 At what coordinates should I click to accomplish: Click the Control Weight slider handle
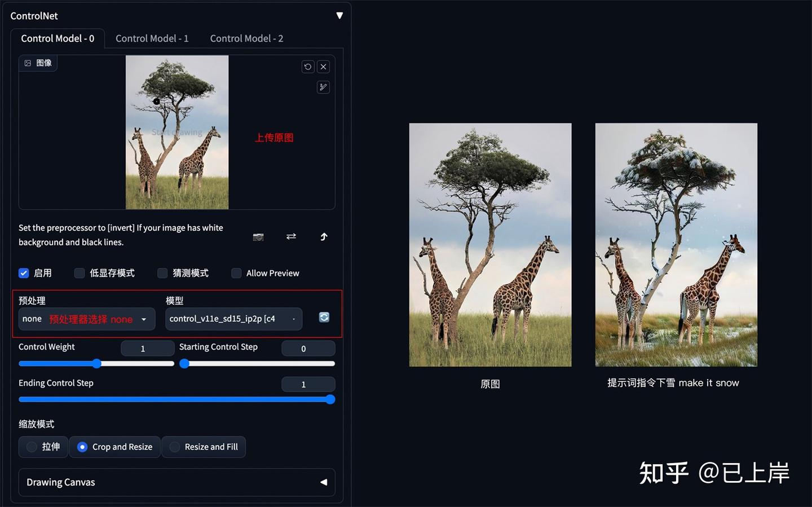[96, 364]
